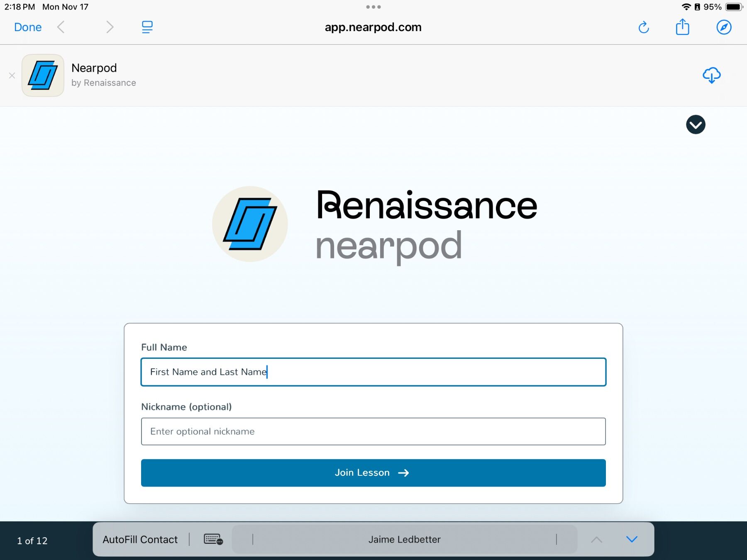This screenshot has width=747, height=560.
Task: Expand the dark circular chevron button
Action: [x=696, y=124]
